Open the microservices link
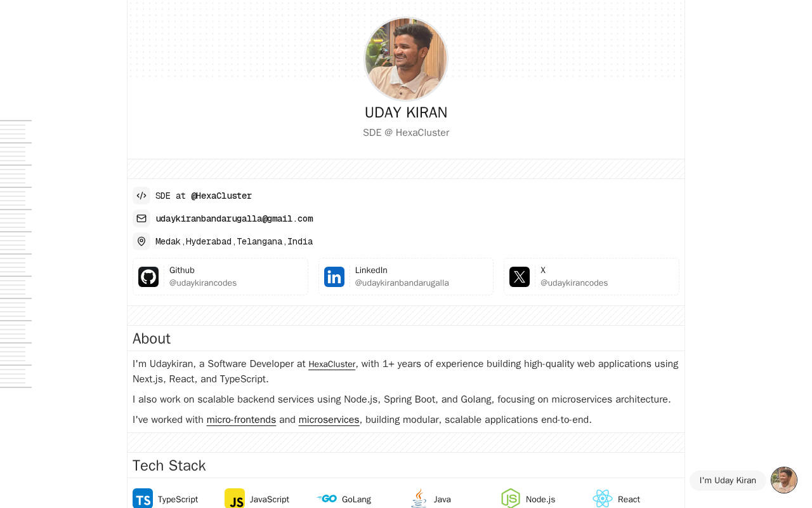Image resolution: width=812 pixels, height=508 pixels. [329, 420]
